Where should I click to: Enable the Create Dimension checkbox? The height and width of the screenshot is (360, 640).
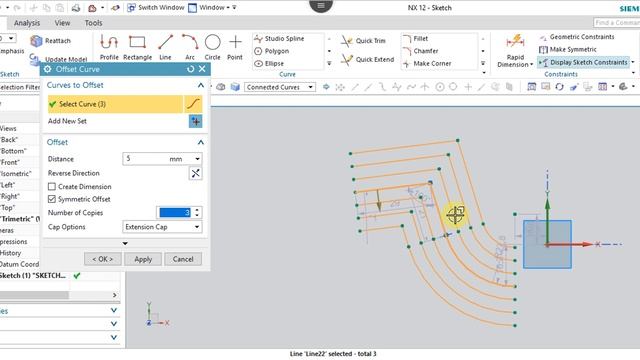tap(51, 187)
